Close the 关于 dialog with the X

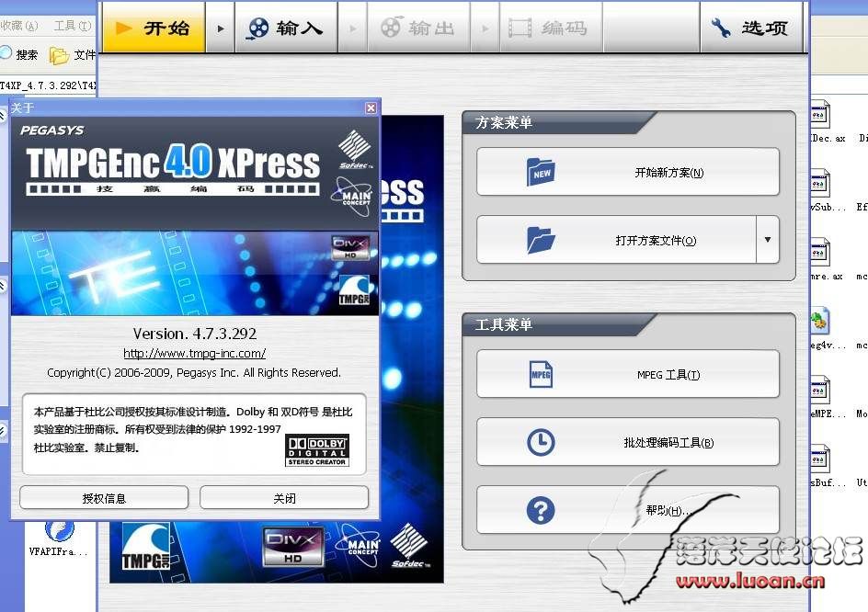[371, 108]
